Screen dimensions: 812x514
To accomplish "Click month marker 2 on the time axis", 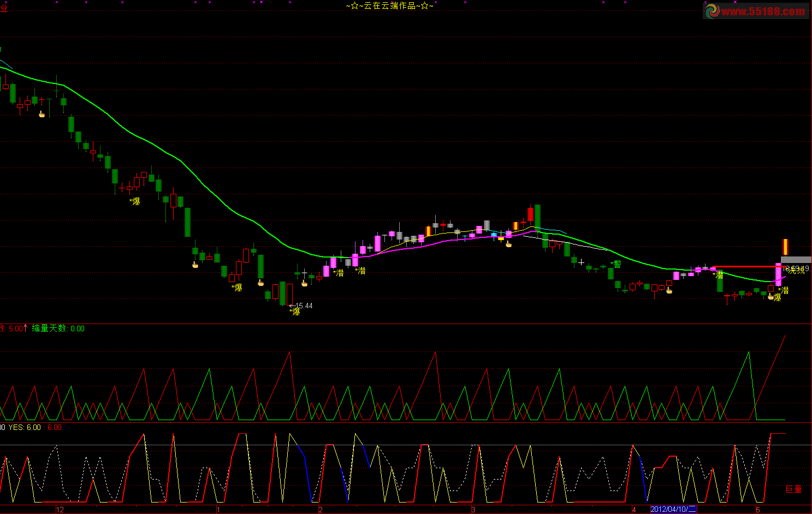I will tap(321, 510).
